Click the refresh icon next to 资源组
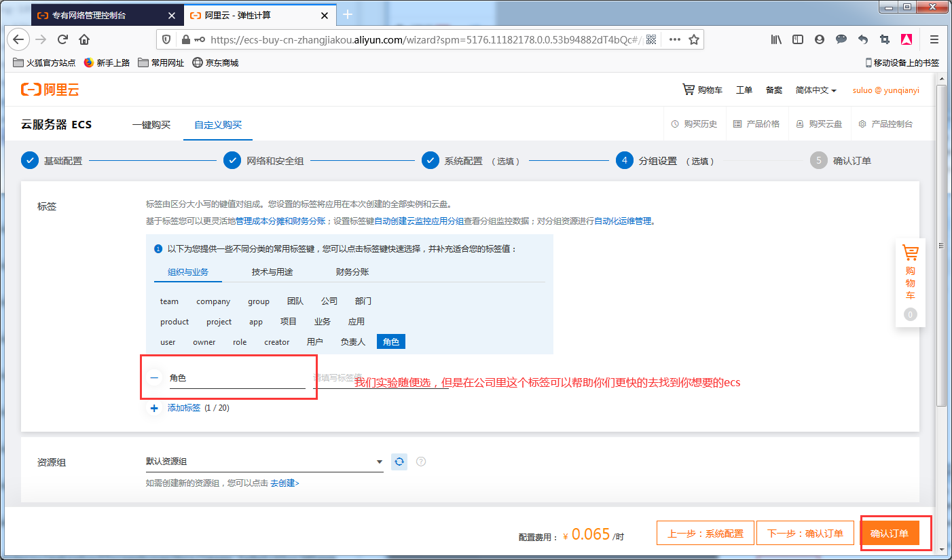Image resolution: width=952 pixels, height=560 pixels. (399, 461)
